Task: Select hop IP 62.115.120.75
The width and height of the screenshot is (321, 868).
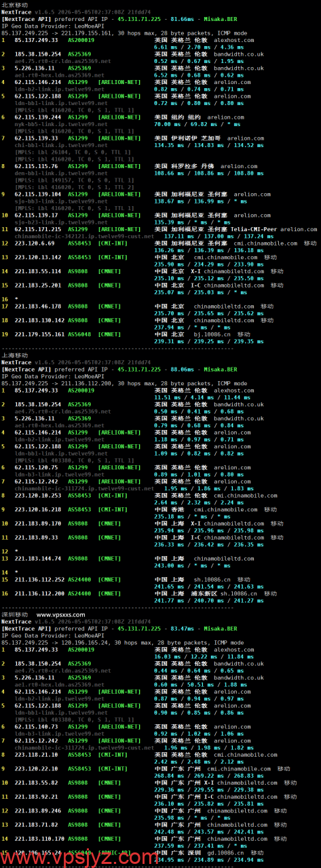Action: click(35, 467)
